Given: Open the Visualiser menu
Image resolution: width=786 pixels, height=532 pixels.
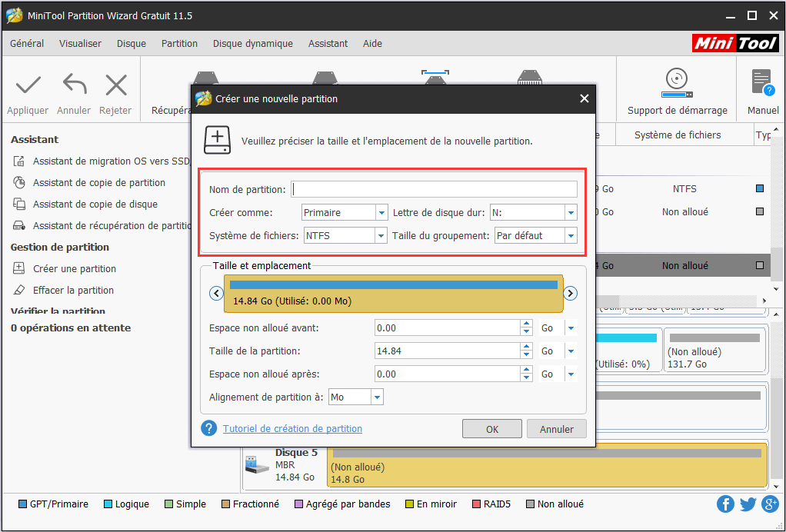Looking at the screenshot, I should (x=80, y=44).
